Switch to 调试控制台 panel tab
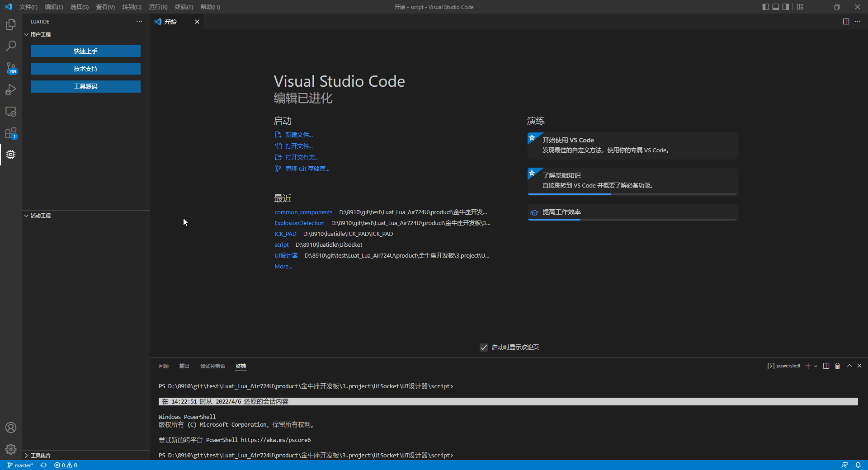This screenshot has width=868, height=470. 212,366
